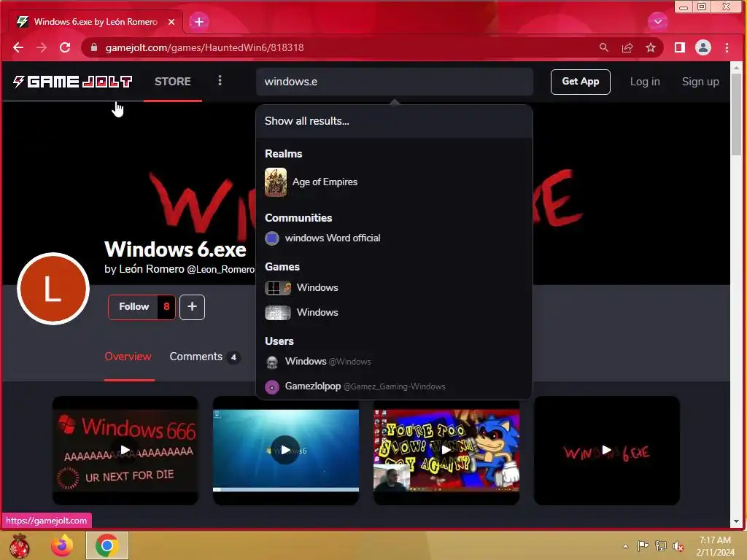
Task: Open user Windows @Windows
Action: click(395, 362)
